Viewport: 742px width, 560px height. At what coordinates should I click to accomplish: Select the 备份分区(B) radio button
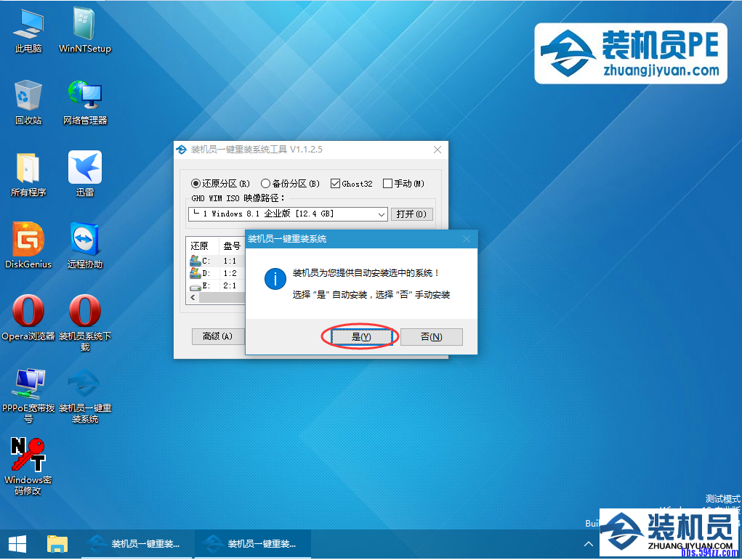[266, 184]
